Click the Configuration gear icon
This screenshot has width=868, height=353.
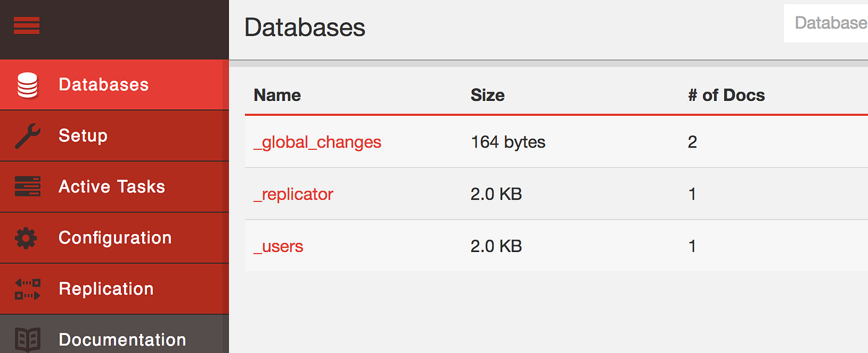tap(26, 238)
